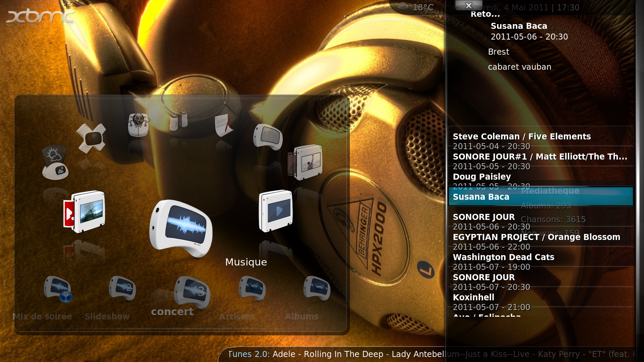The image size is (644, 362).
Task: Open the Weather home menu icon
Action: pyautogui.click(x=55, y=162)
